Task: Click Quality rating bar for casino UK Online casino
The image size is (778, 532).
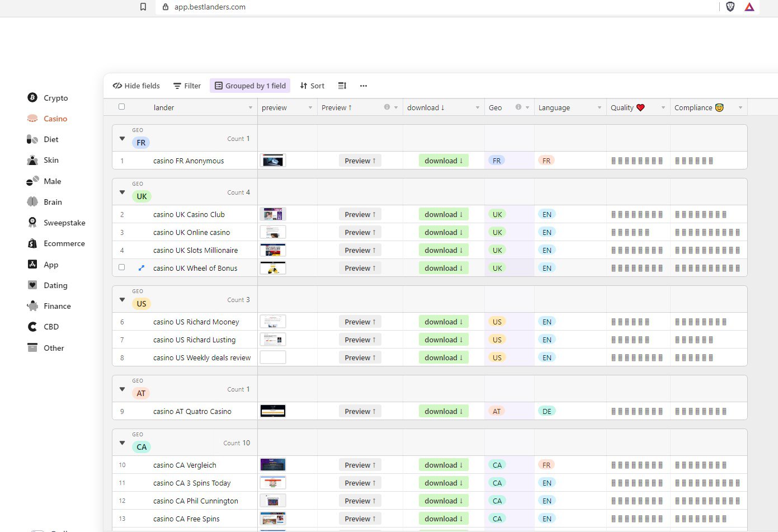Action: 630,232
